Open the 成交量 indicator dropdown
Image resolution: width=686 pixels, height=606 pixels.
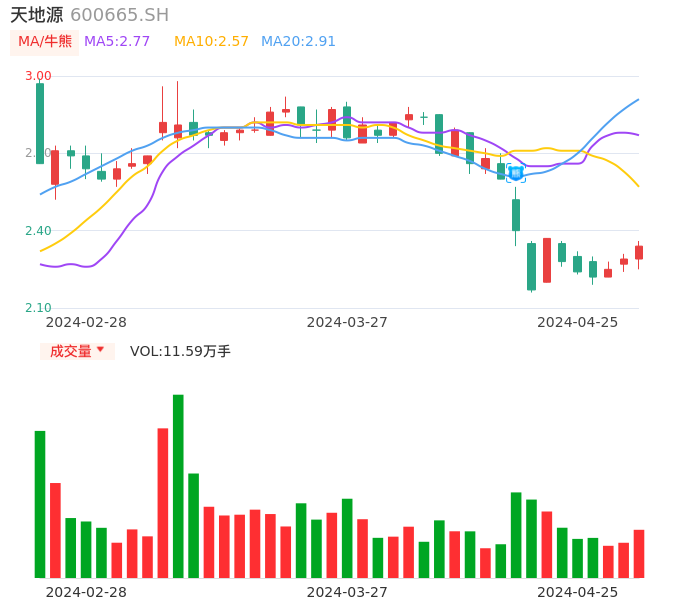(x=71, y=351)
